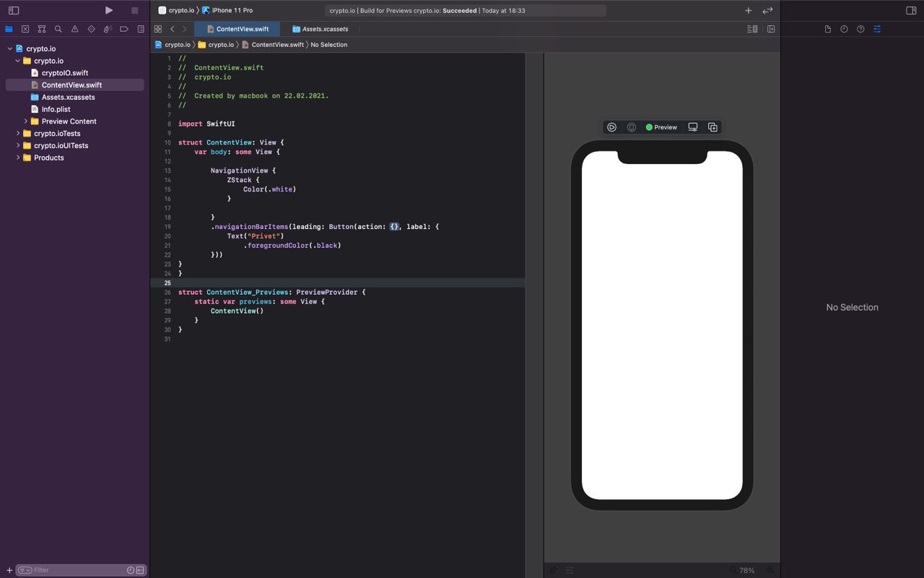Preview on device monitor icon
This screenshot has height=578, width=924.
(693, 127)
